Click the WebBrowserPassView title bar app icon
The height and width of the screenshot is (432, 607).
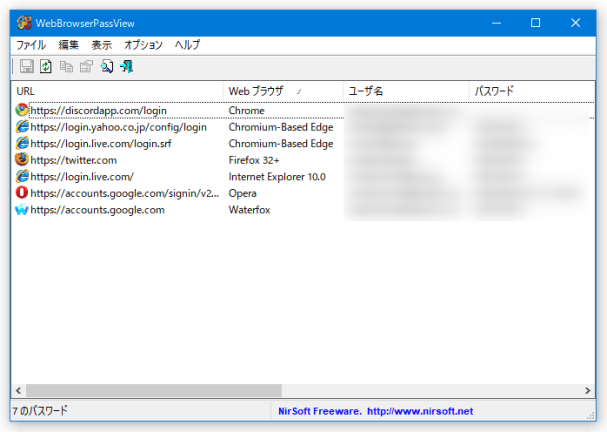click(24, 23)
